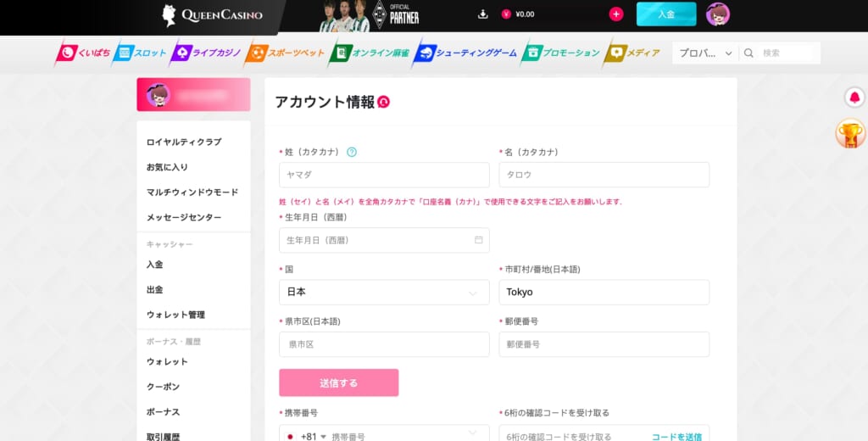The height and width of the screenshot is (441, 868).
Task: Click the Queen Casino logo
Action: point(211,15)
